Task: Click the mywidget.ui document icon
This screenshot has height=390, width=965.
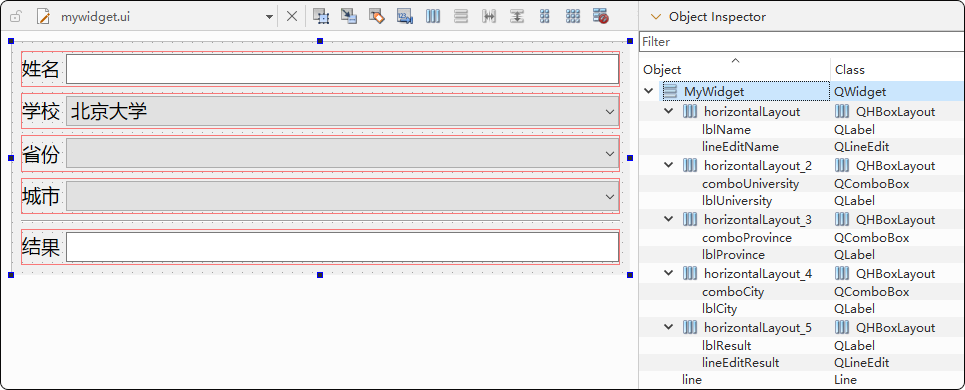Action: [42, 17]
